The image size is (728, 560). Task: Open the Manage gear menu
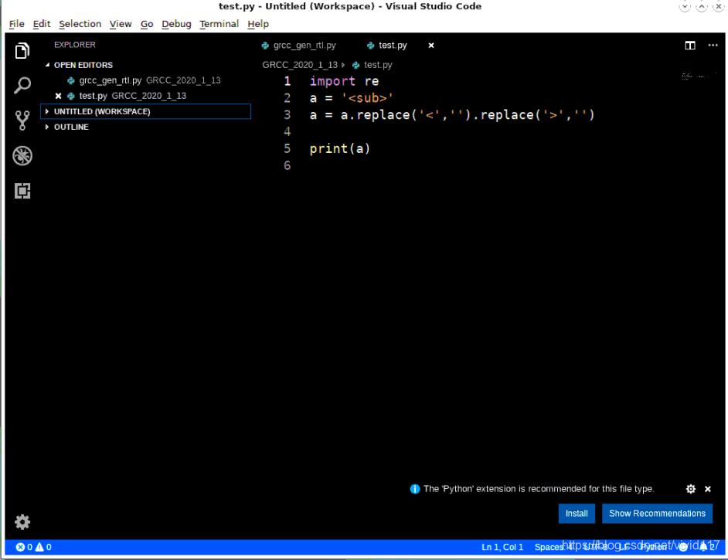click(22, 522)
